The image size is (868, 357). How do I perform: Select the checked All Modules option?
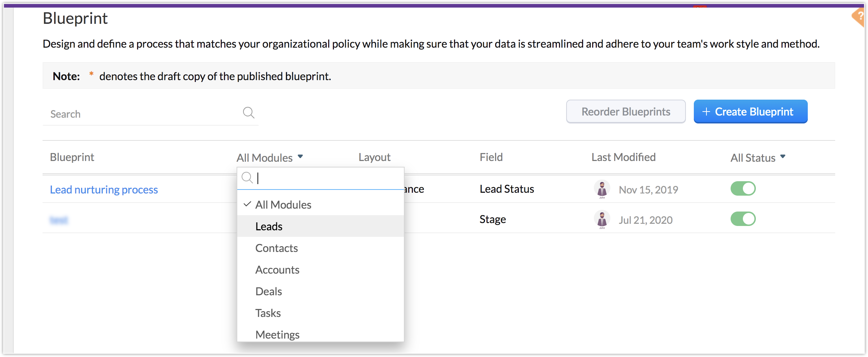(x=283, y=205)
